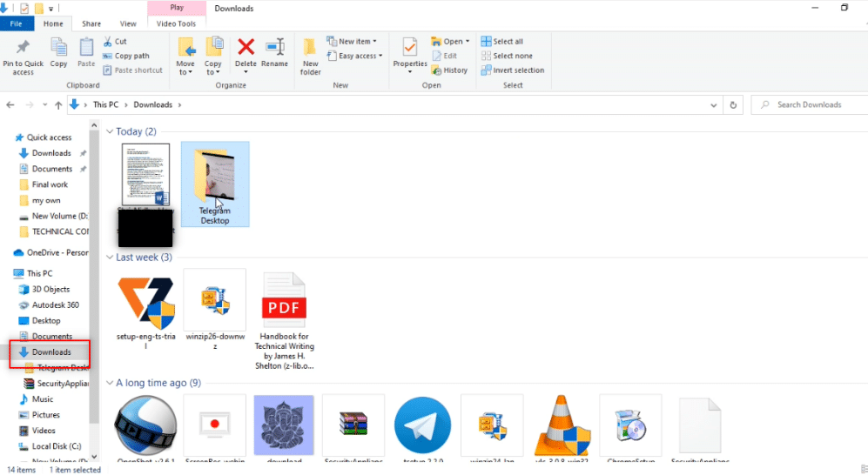Screen dimensions: 868x475
Task: Refresh the Downloads folder view
Action: click(x=733, y=104)
